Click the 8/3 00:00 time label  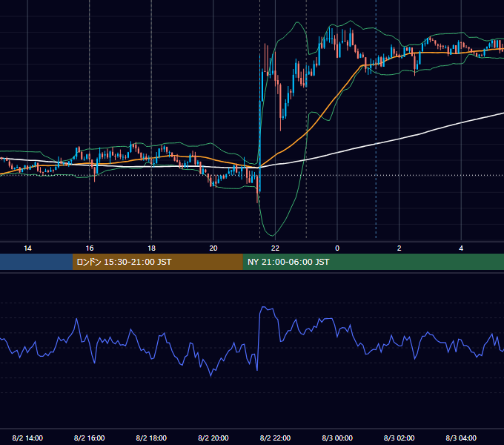[337, 438]
